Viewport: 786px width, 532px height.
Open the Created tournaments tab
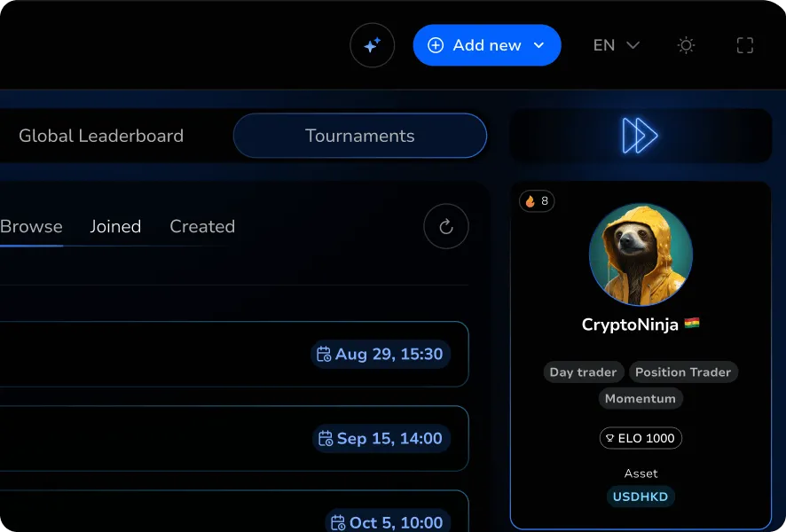pyautogui.click(x=202, y=226)
